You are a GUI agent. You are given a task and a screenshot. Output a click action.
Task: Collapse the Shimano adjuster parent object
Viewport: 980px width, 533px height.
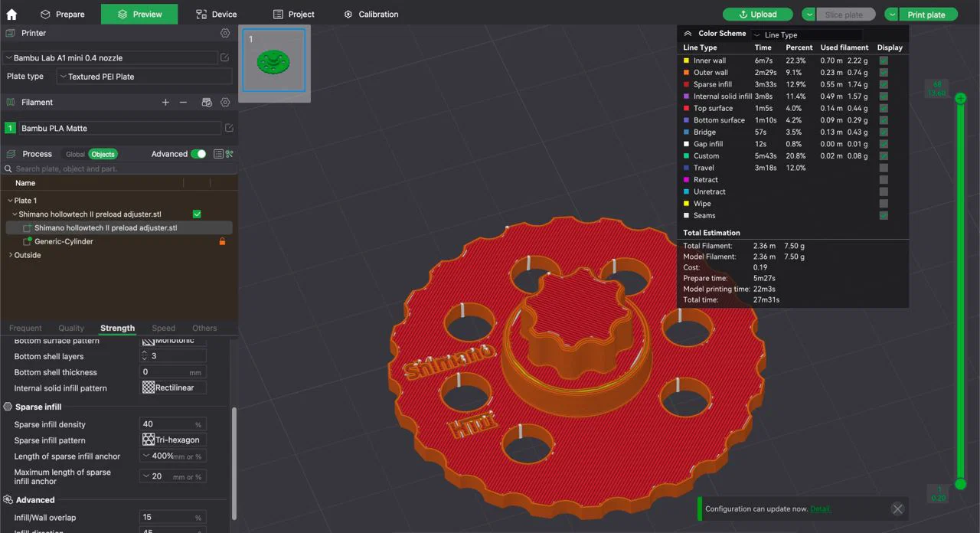point(15,214)
